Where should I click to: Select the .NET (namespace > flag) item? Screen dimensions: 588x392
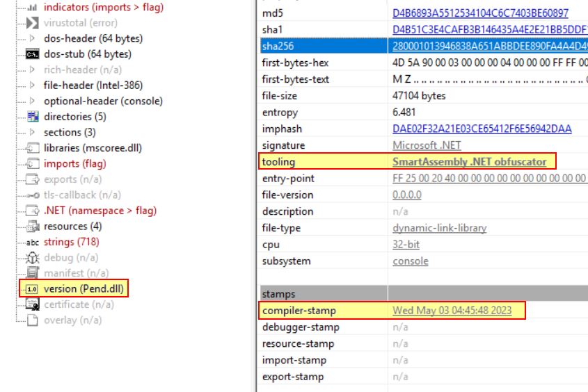click(x=100, y=211)
